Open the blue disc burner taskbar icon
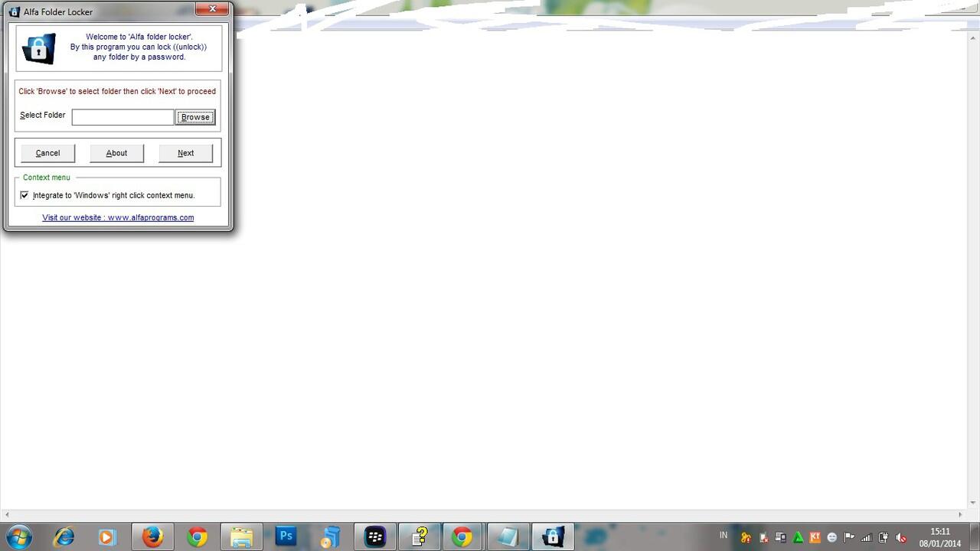 (x=330, y=536)
